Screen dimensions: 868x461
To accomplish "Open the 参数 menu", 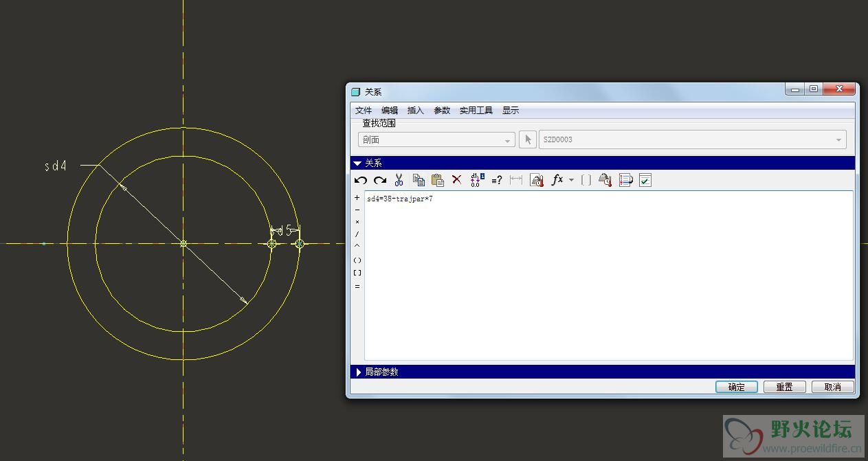I will click(x=442, y=111).
